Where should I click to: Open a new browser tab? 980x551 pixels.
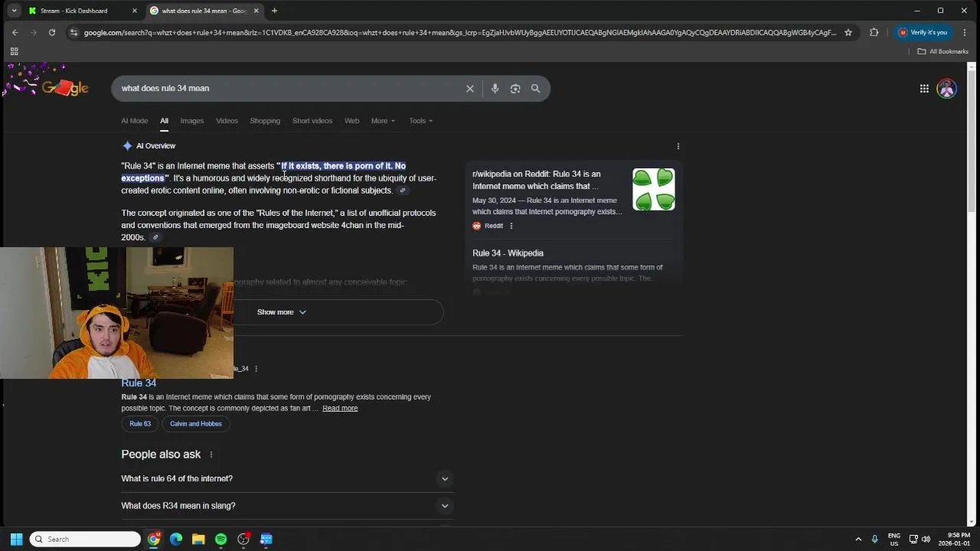point(274,11)
